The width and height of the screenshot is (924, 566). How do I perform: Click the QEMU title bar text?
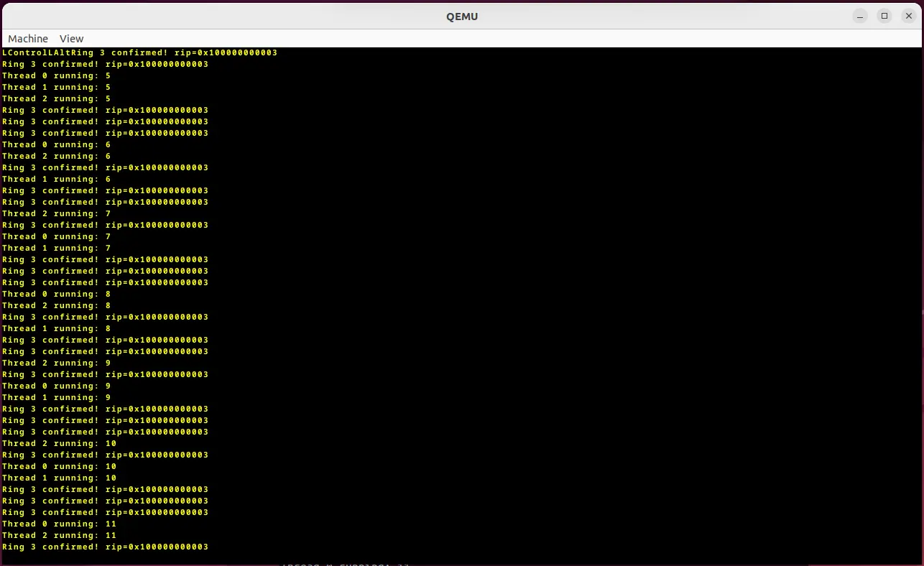point(462,17)
